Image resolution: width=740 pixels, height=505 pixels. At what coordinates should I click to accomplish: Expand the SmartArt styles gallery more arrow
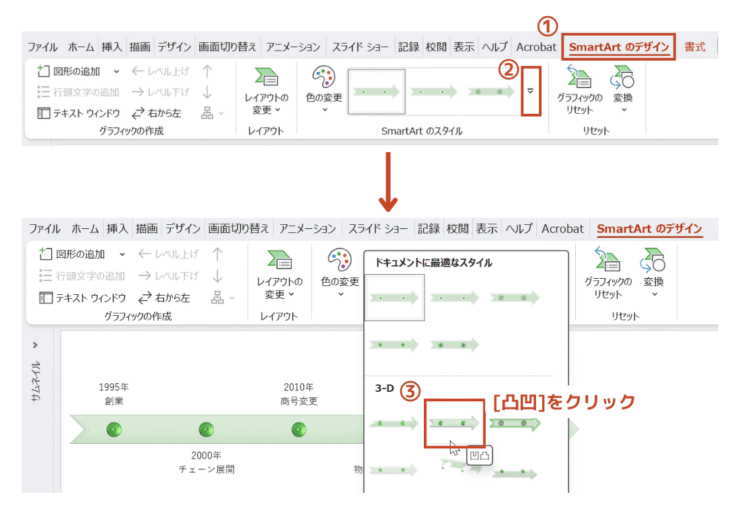(531, 91)
